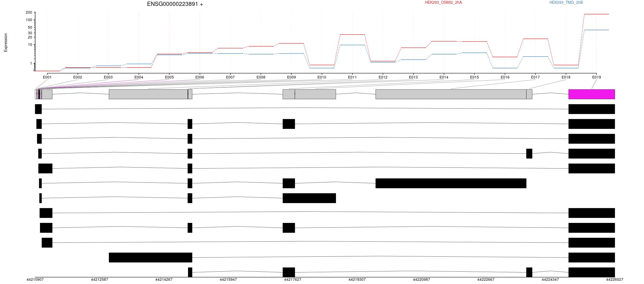Click the y-axis value 20
The height and width of the screenshot is (284, 644).
click(x=30, y=37)
